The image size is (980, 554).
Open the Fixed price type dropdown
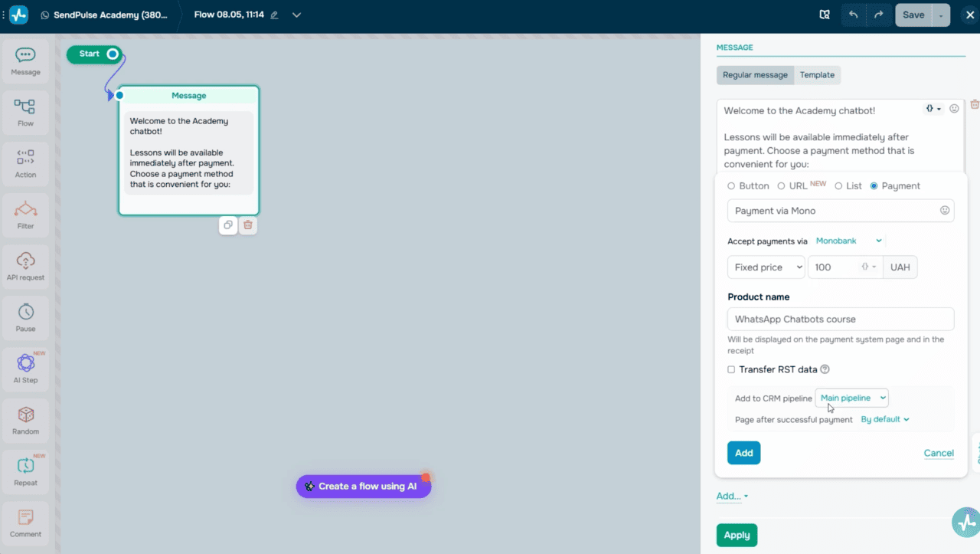tap(766, 267)
